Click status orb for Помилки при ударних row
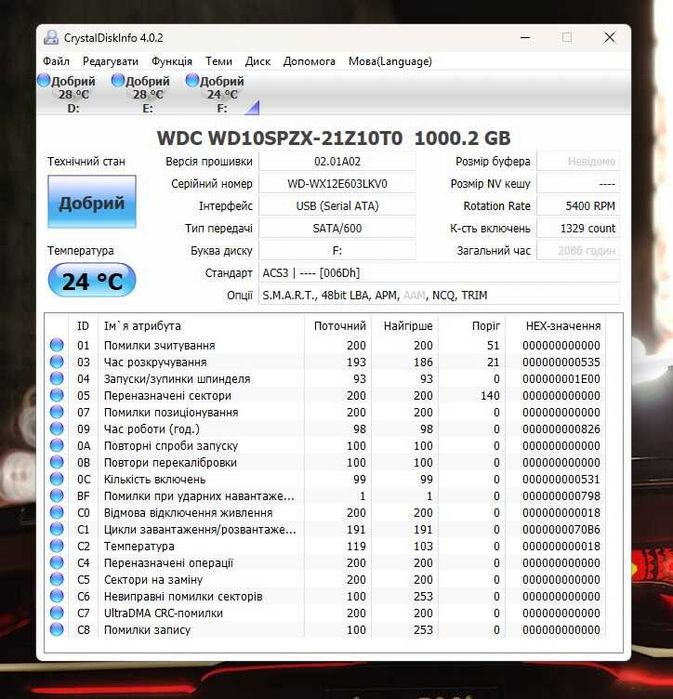This screenshot has width=673, height=699. (x=57, y=495)
